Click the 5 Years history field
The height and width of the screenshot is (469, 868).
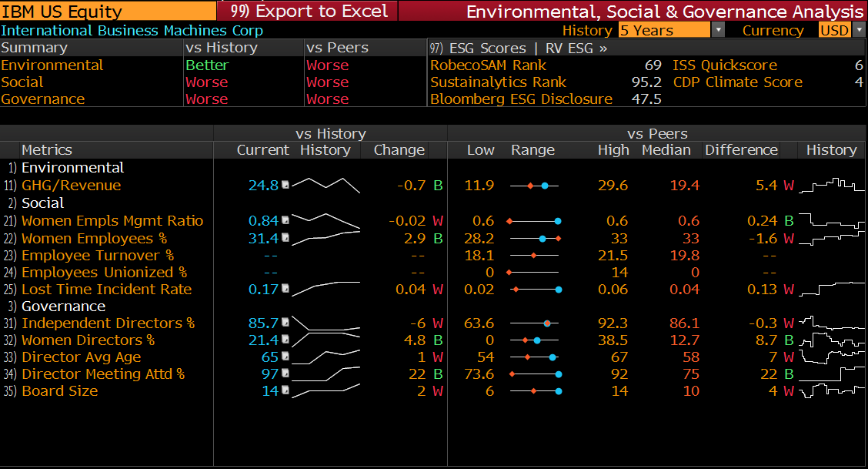point(664,30)
